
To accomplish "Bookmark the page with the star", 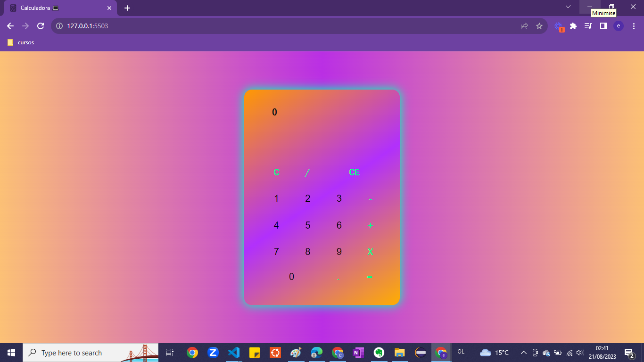I will [539, 26].
